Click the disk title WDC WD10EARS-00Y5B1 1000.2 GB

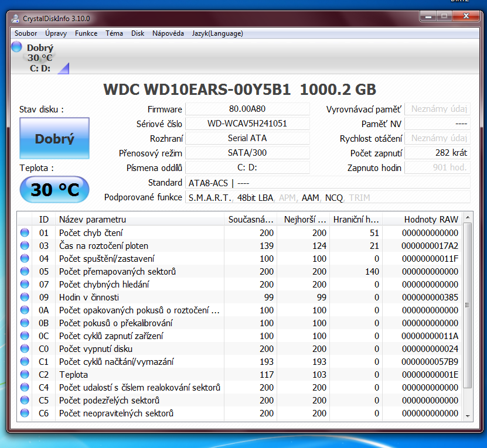coord(240,90)
